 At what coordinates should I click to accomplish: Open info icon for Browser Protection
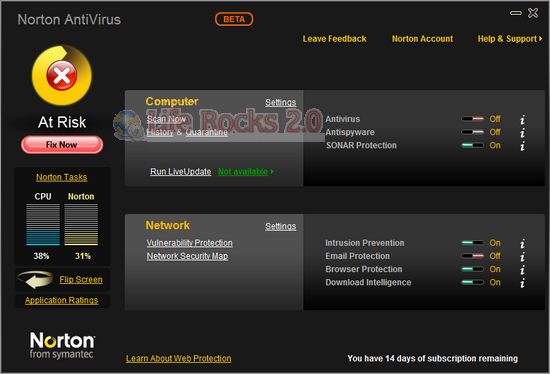[x=522, y=269]
